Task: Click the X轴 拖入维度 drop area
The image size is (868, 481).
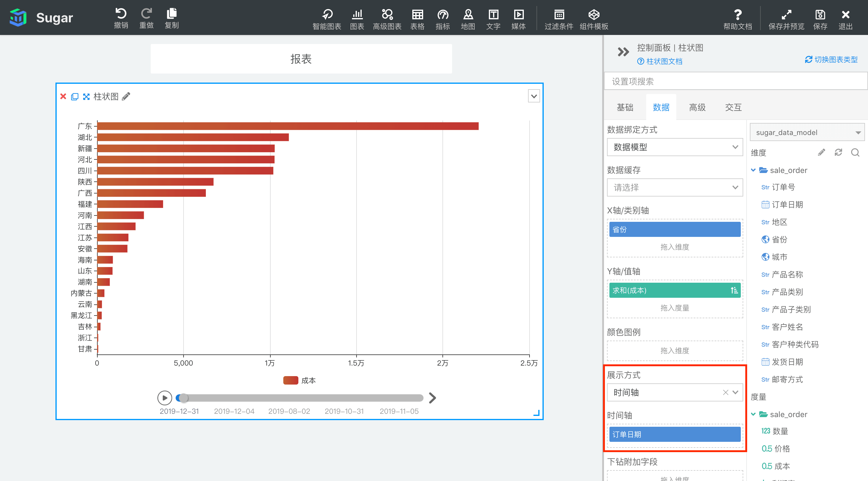Action: [675, 247]
